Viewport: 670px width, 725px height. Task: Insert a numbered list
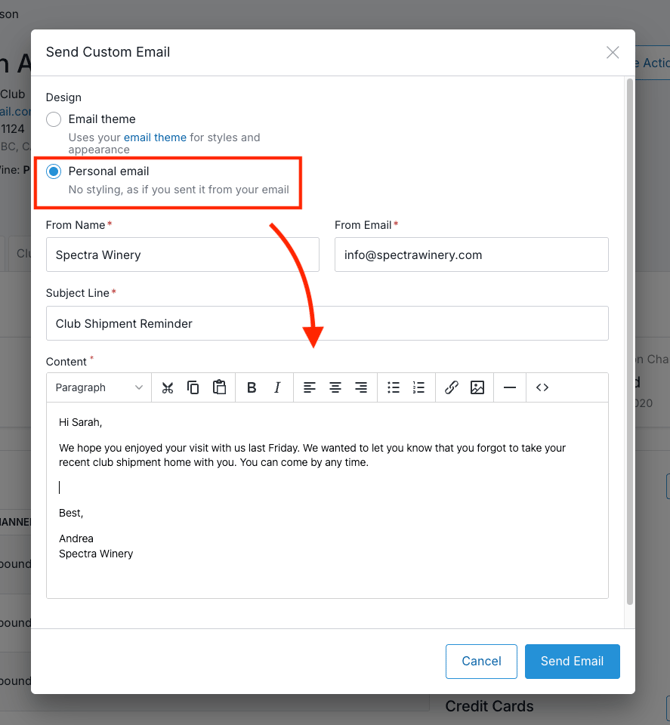(419, 387)
